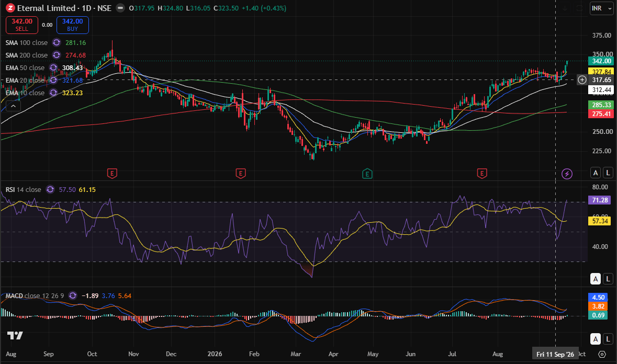Click the 71.28 RSI value label
This screenshot has width=617, height=364.
click(600, 200)
